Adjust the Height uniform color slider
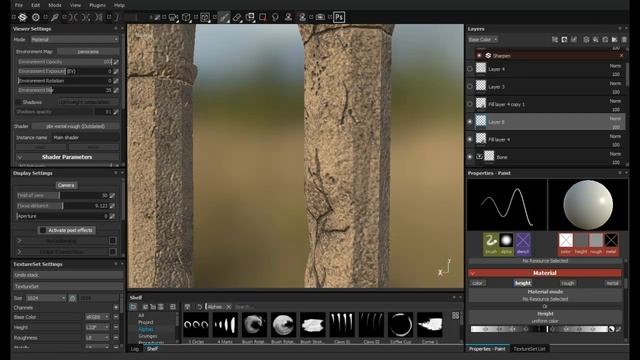The height and width of the screenshot is (360, 640). pyautogui.click(x=539, y=329)
